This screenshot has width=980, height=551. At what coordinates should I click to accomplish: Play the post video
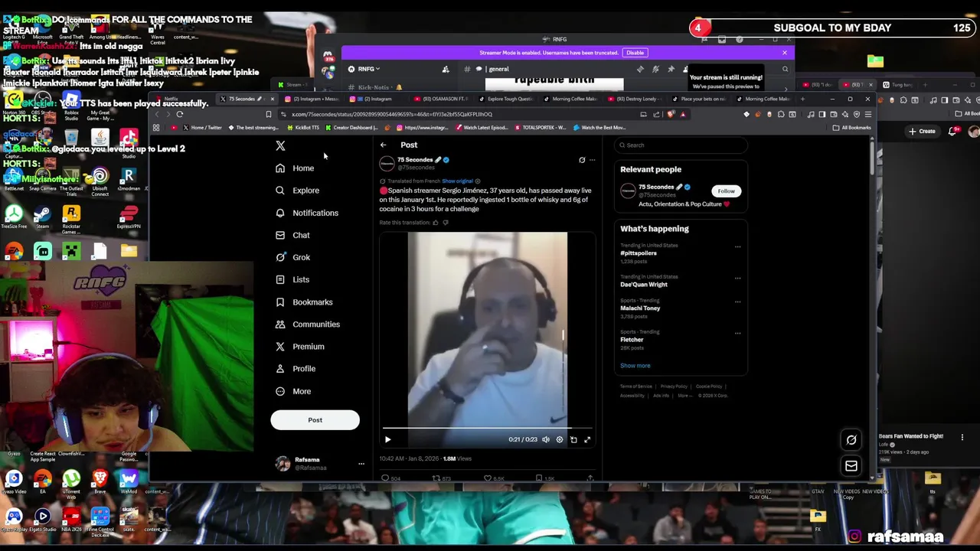[387, 439]
